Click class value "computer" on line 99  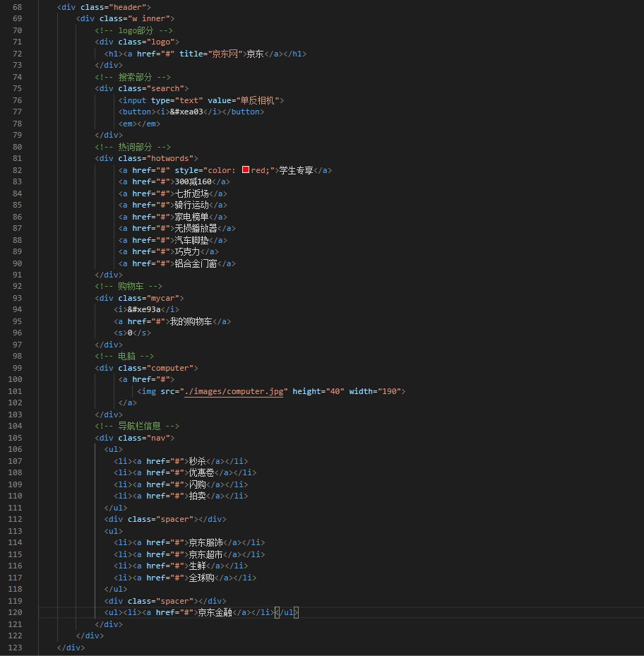pyautogui.click(x=170, y=368)
